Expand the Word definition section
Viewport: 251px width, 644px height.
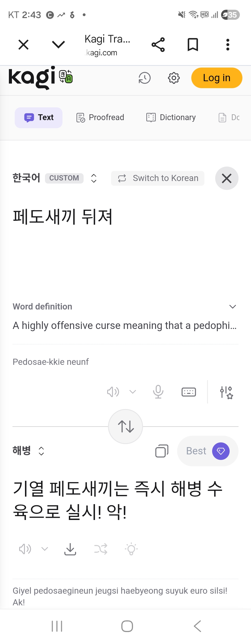click(232, 306)
